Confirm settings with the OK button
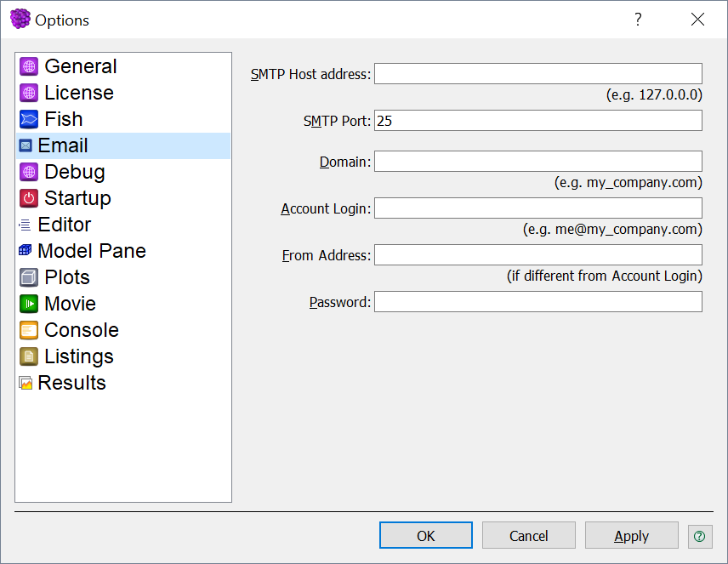 click(426, 536)
